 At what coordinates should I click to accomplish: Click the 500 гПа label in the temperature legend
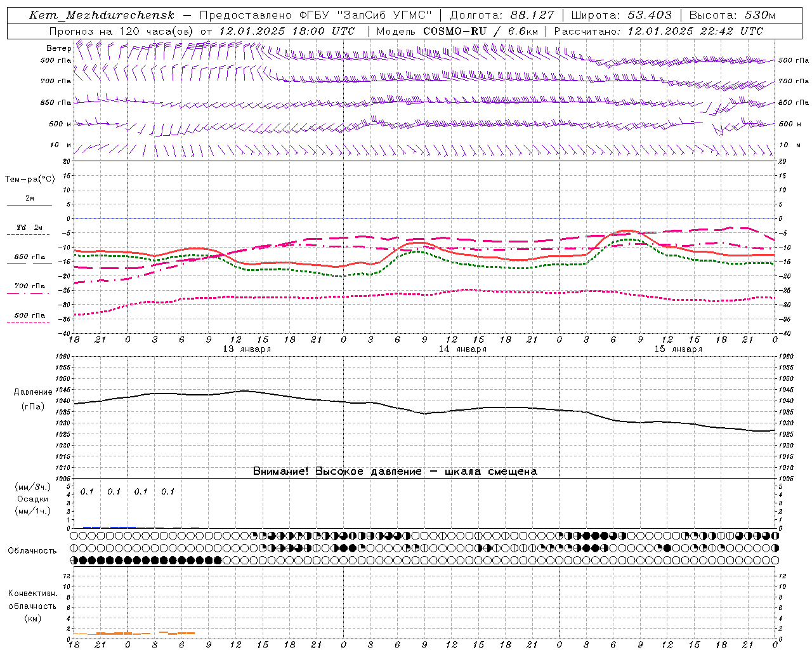coord(30,315)
